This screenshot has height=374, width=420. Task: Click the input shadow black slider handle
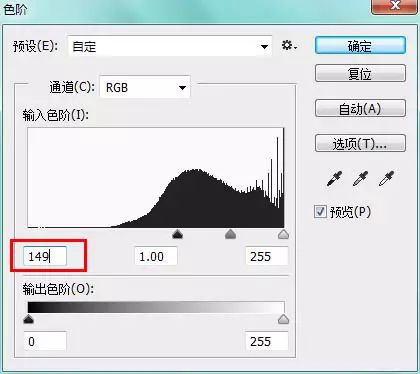click(x=178, y=234)
